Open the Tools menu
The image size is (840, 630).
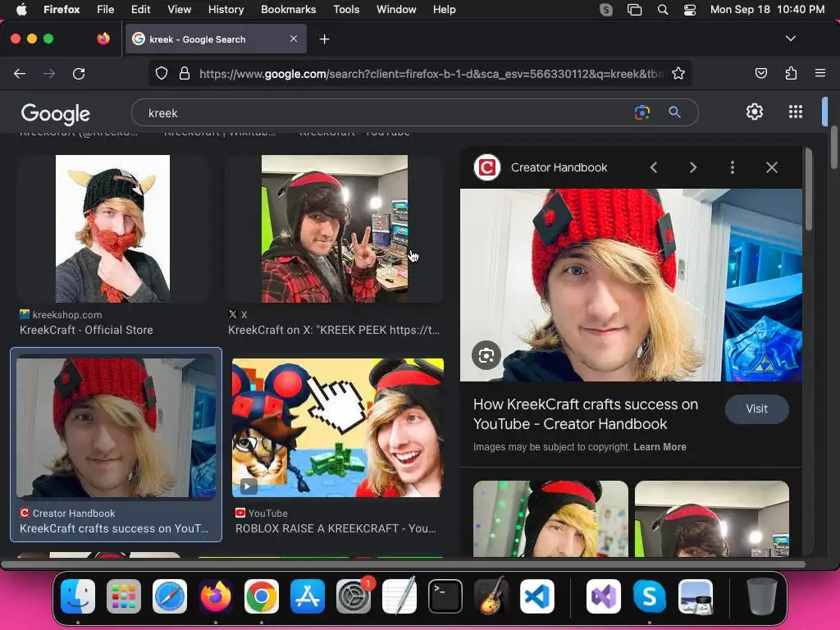point(346,10)
